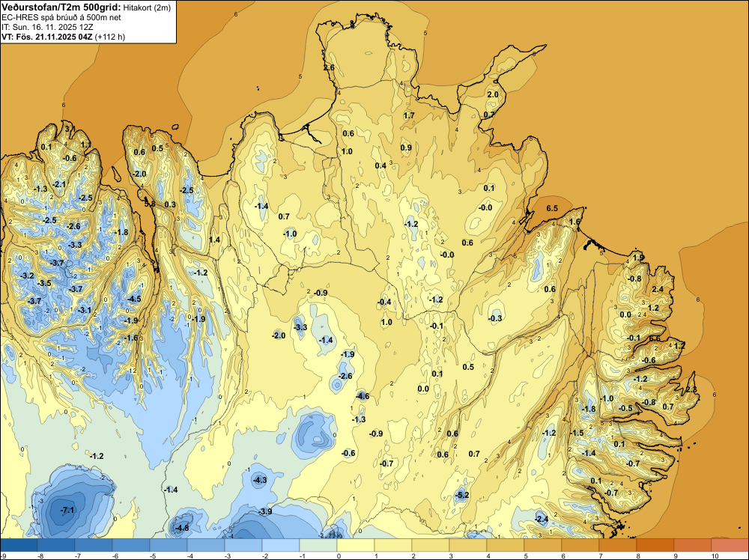Image resolution: width=749 pixels, height=560 pixels.
Task: Click the 1.7 temperature value
Action: (x=409, y=115)
